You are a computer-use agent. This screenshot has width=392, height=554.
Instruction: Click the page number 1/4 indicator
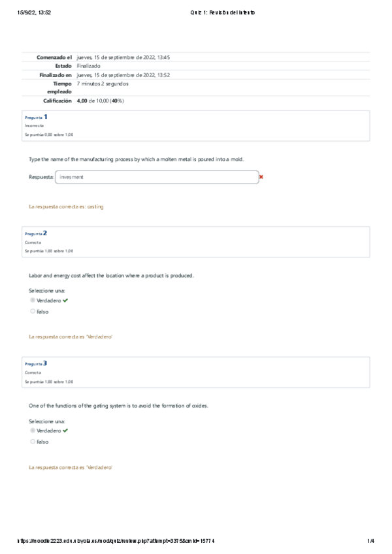pyautogui.click(x=370, y=541)
